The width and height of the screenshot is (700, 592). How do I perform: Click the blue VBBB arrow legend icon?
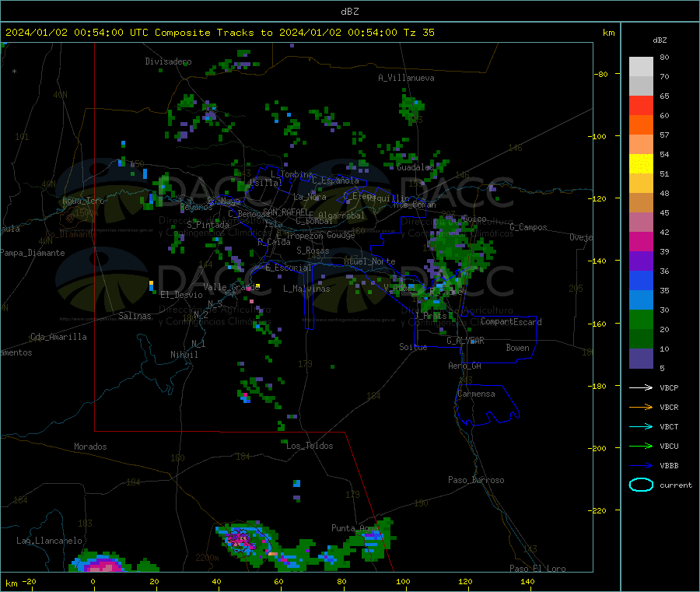[x=641, y=466]
